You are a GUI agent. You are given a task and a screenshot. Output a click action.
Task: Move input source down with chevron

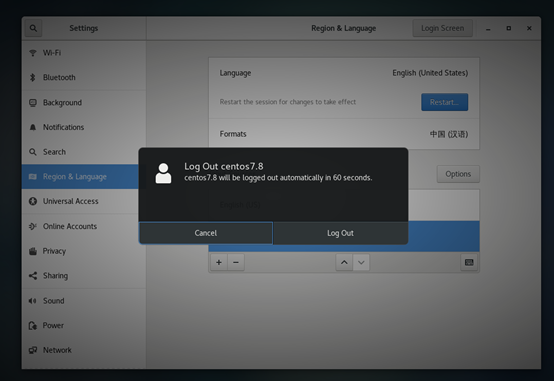click(361, 262)
